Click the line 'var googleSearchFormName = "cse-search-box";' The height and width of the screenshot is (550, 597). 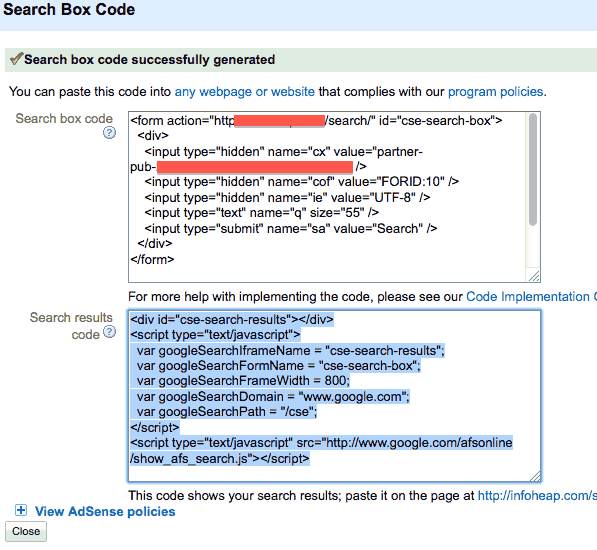[x=279, y=366]
